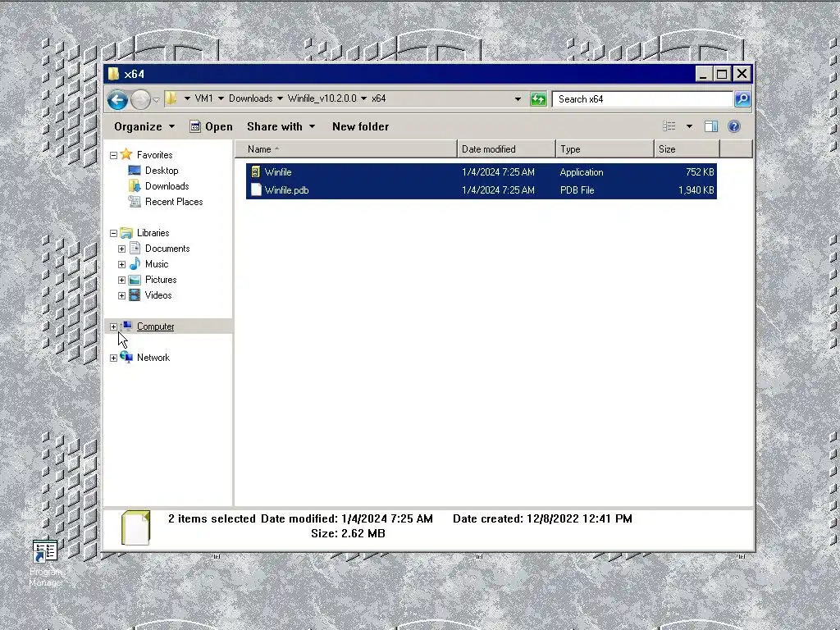The width and height of the screenshot is (840, 630).
Task: Click the Videos filmstrip icon
Action: (x=135, y=295)
